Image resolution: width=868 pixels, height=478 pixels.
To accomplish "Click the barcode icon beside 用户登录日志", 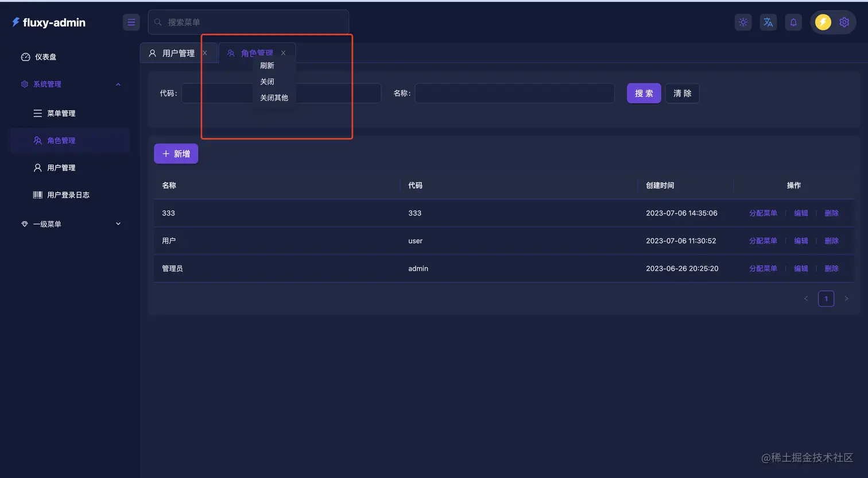I will [37, 195].
